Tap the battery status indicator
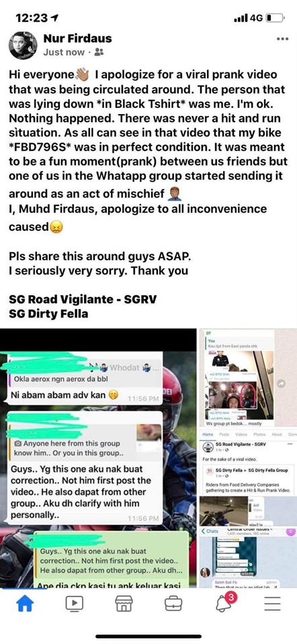The width and height of the screenshot is (297, 644). click(x=275, y=18)
